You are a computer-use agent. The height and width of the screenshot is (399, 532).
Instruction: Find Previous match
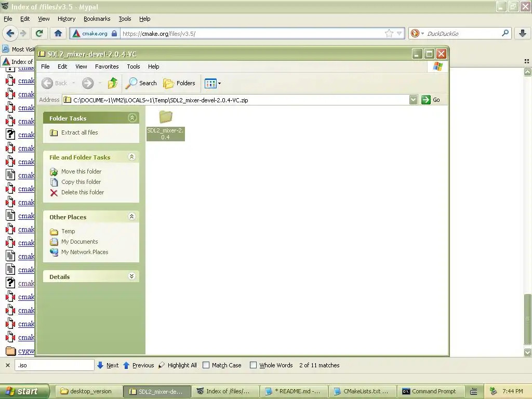(x=138, y=365)
